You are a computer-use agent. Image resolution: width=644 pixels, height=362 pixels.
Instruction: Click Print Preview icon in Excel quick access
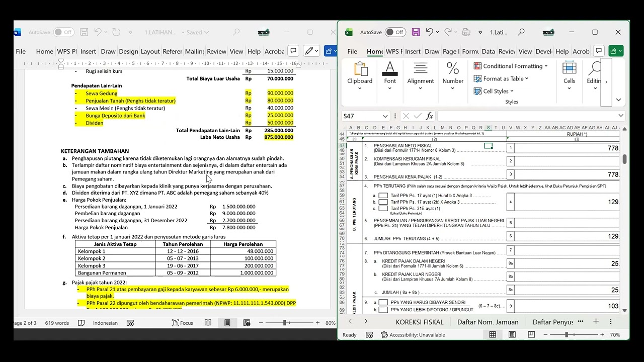(x=466, y=32)
